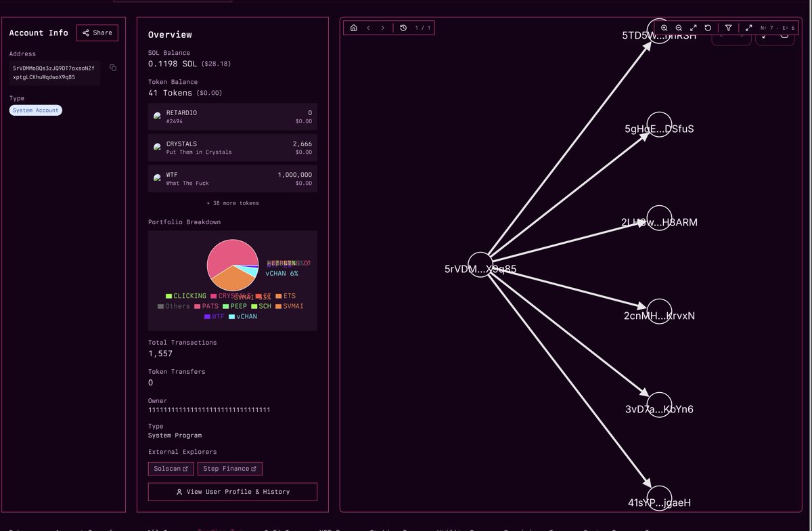
Task: Click View User Profile & History button
Action: click(232, 491)
